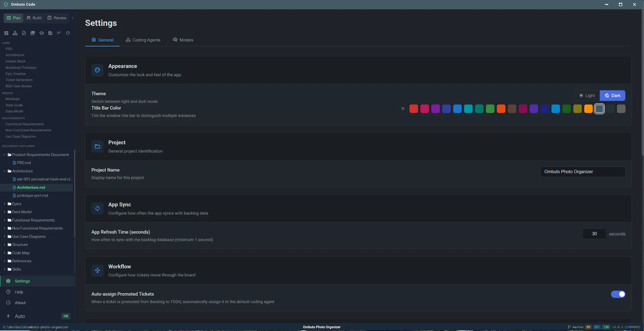Open Initiate Stack under Core
Screen dimensions: 644x331
point(15,61)
